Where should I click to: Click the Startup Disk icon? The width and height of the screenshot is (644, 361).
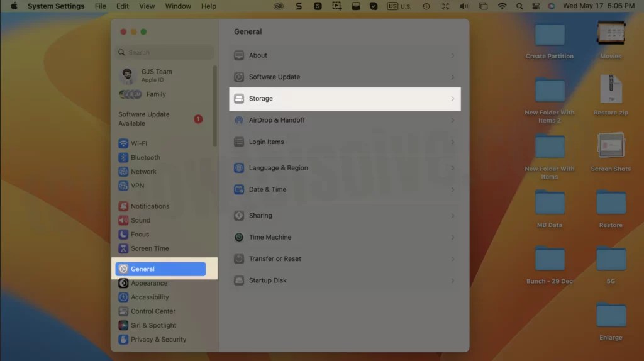[x=238, y=280]
